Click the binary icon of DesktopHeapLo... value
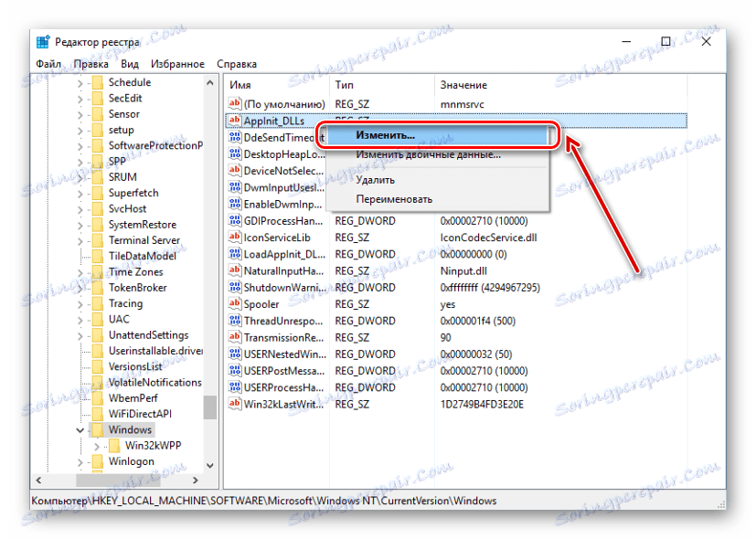The width and height of the screenshot is (756, 539). [234, 153]
